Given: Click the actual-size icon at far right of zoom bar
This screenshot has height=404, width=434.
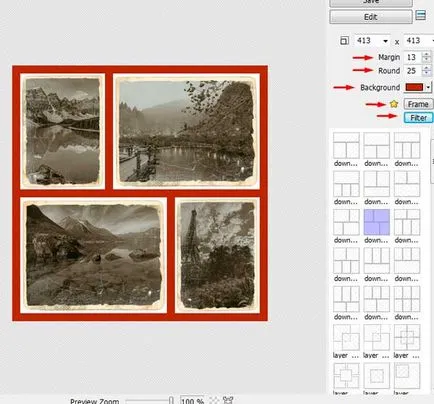Looking at the screenshot, I should point(228,400).
